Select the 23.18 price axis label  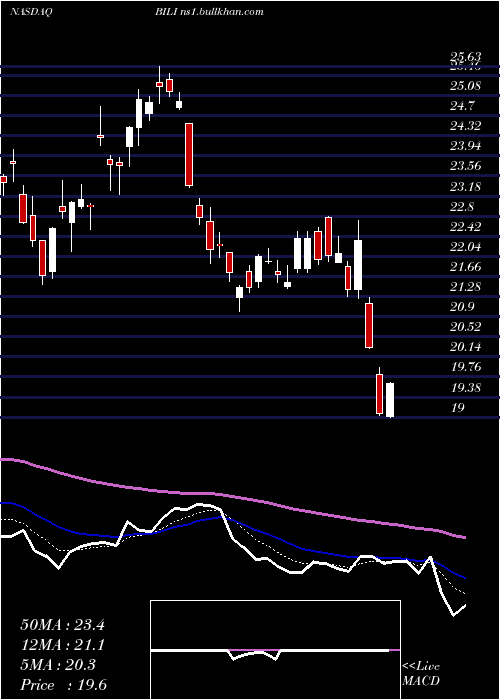pos(466,186)
